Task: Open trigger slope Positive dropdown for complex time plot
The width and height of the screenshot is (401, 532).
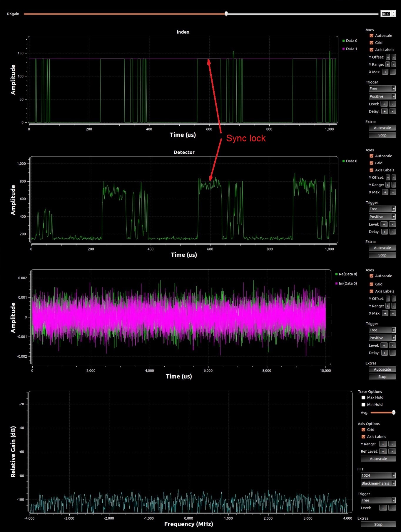Action: click(x=382, y=338)
